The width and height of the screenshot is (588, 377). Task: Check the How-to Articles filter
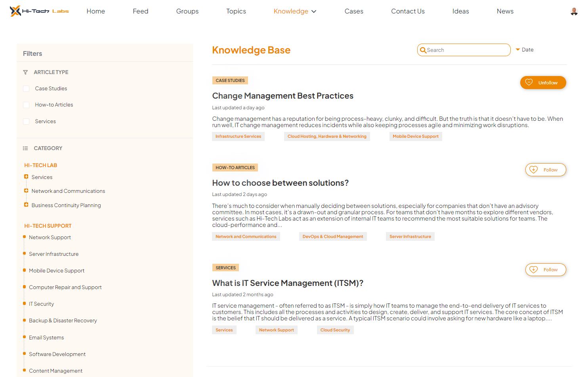(26, 105)
